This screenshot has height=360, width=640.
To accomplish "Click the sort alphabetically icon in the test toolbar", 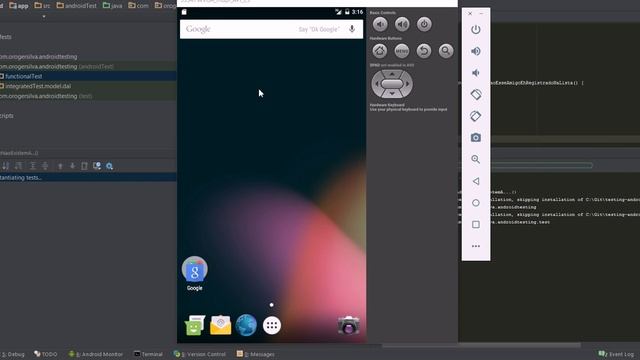I will 6,166.
